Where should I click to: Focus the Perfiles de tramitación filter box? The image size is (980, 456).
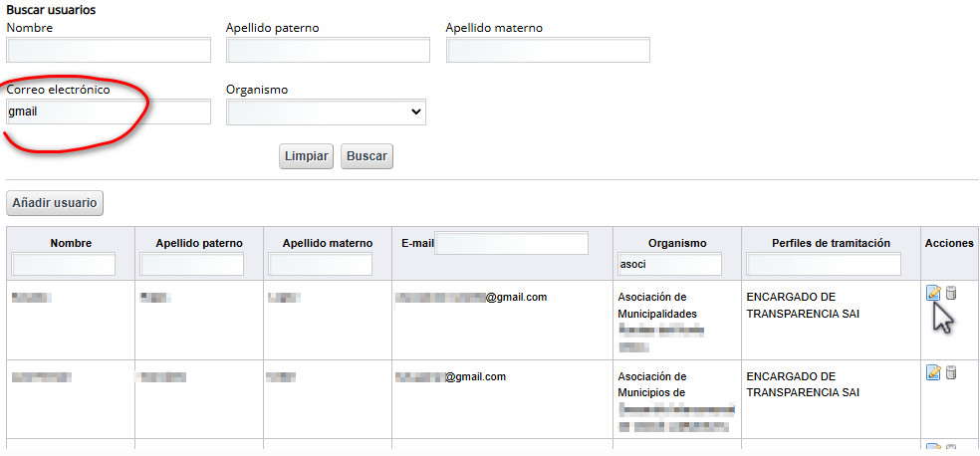click(824, 265)
